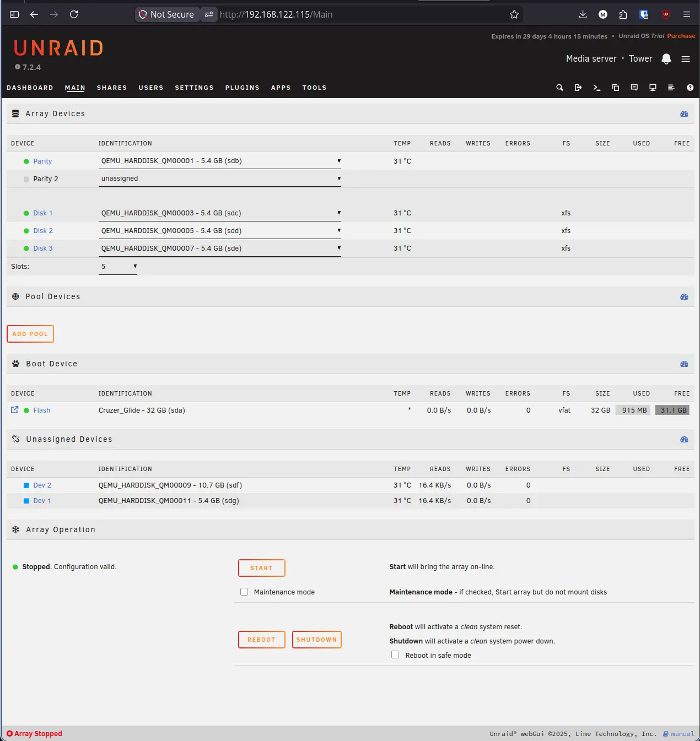Viewport: 700px width, 741px height.
Task: Browse the Flash device via arrow icon
Action: point(15,410)
